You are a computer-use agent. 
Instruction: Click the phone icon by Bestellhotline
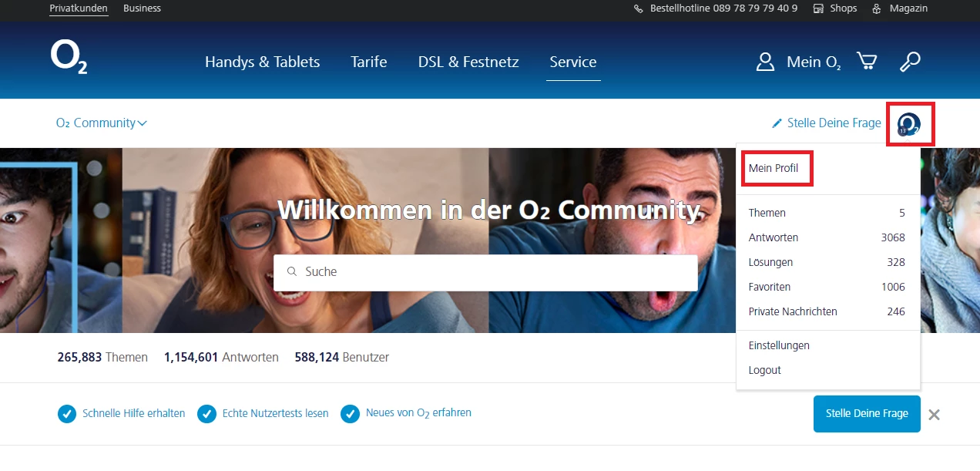(x=638, y=8)
